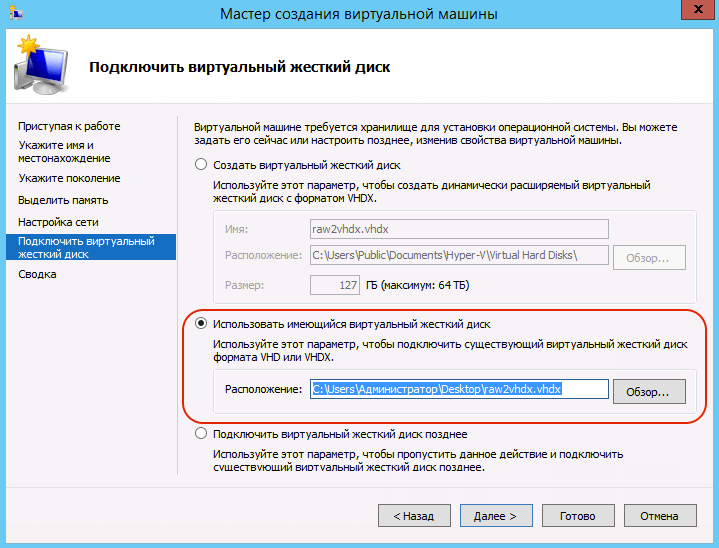
Task: Open the 'Приступая к работе' step
Action: (69, 126)
